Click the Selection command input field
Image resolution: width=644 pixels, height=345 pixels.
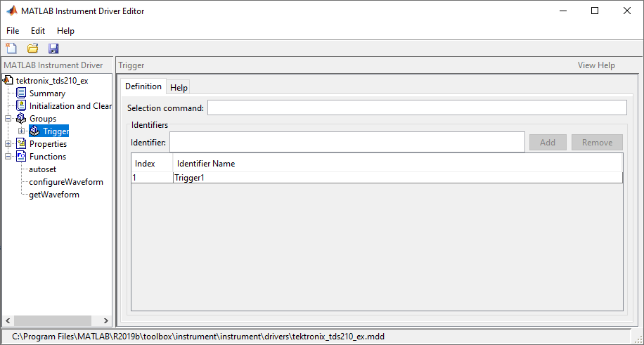416,108
